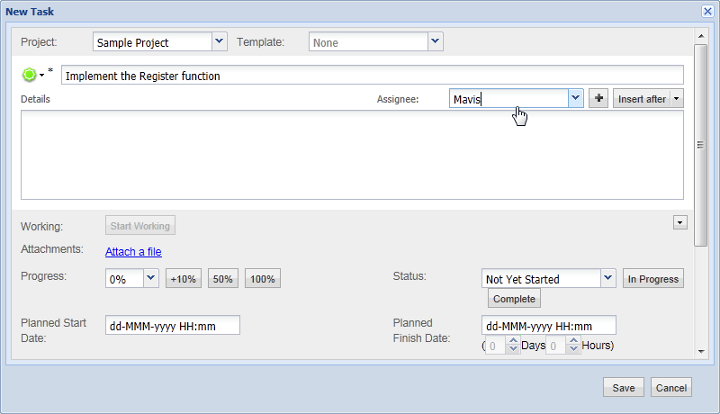Expand the section collapse arrow near Working
720x414 pixels.
680,223
